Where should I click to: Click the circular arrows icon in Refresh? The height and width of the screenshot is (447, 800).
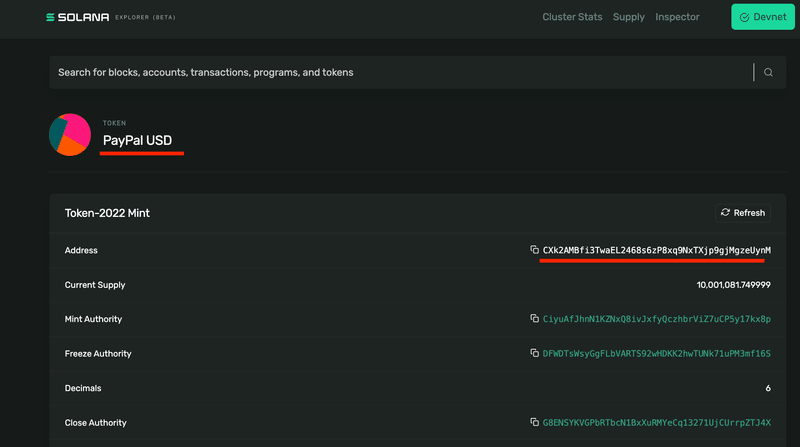click(x=725, y=212)
